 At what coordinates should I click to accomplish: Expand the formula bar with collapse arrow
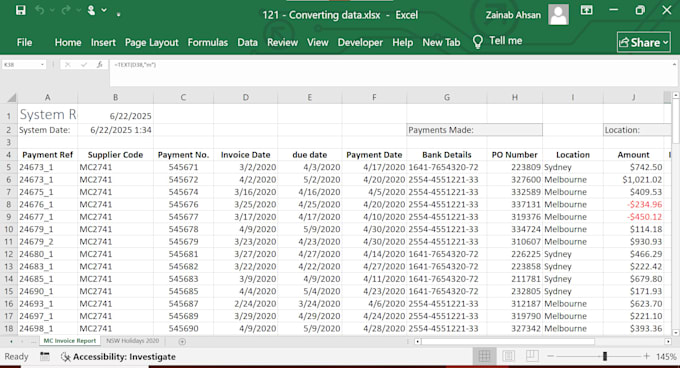coord(674,64)
